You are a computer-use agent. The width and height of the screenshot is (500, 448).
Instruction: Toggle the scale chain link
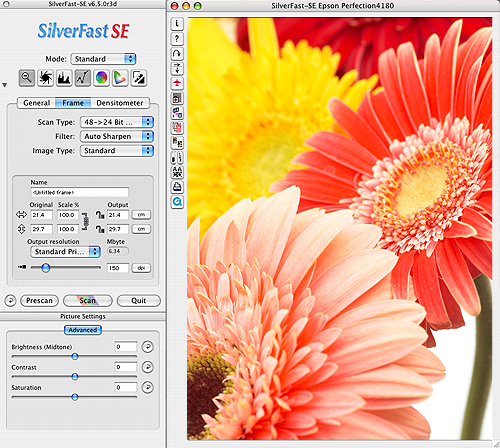(85, 221)
